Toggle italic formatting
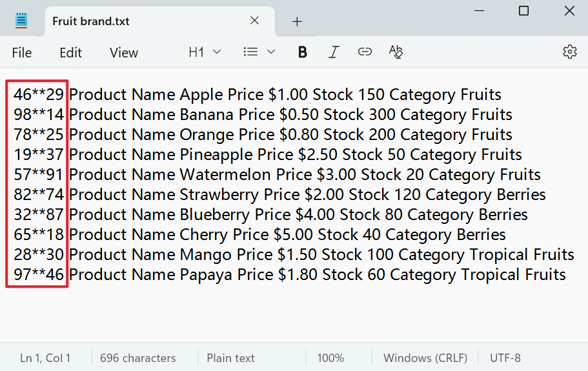 (x=334, y=52)
